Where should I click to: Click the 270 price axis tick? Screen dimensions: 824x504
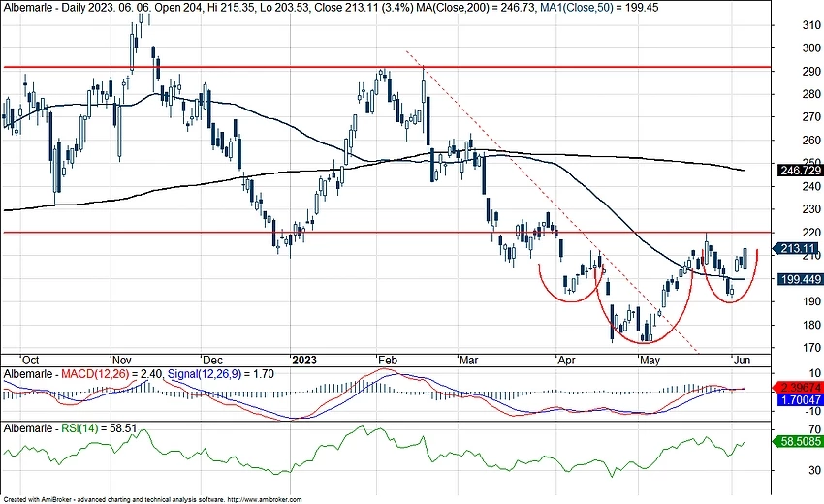(811, 116)
